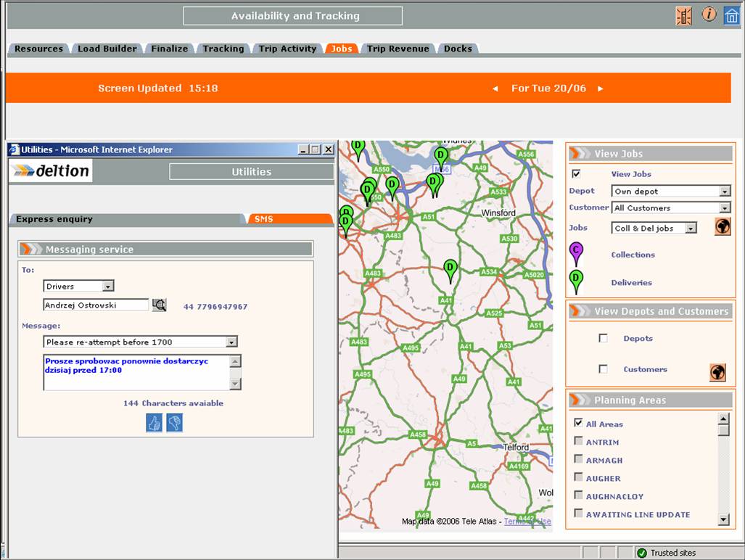Click the Depots link label
Screen dimensions: 745x560
(x=638, y=338)
